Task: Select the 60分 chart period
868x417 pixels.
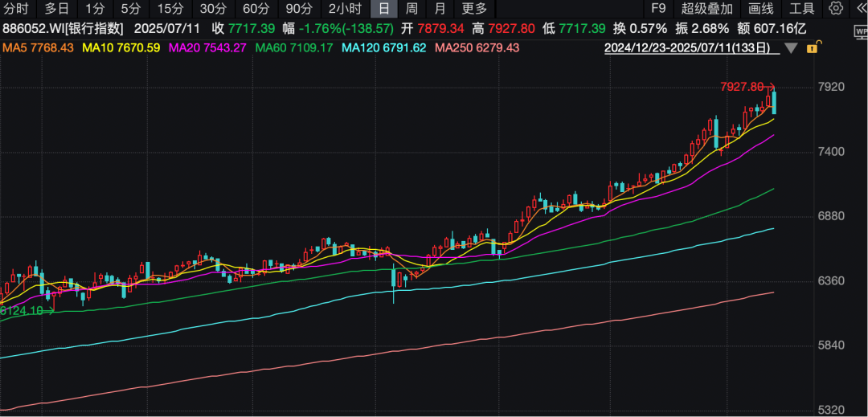Action: [x=256, y=9]
